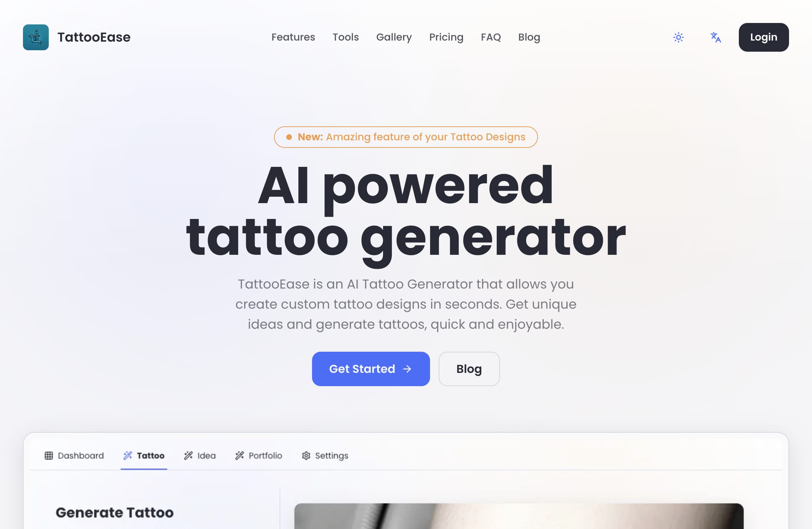Click the Blog button
The height and width of the screenshot is (529, 812).
point(468,369)
